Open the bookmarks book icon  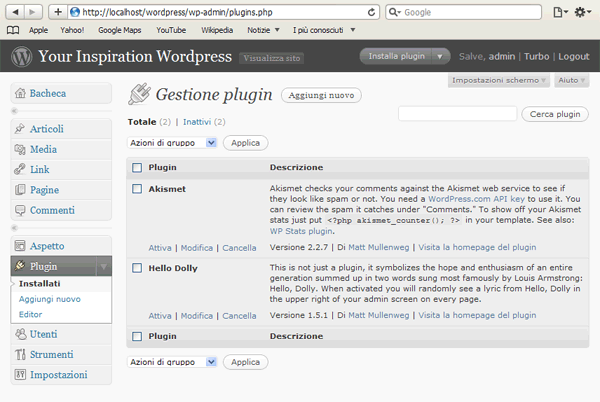click(x=13, y=30)
